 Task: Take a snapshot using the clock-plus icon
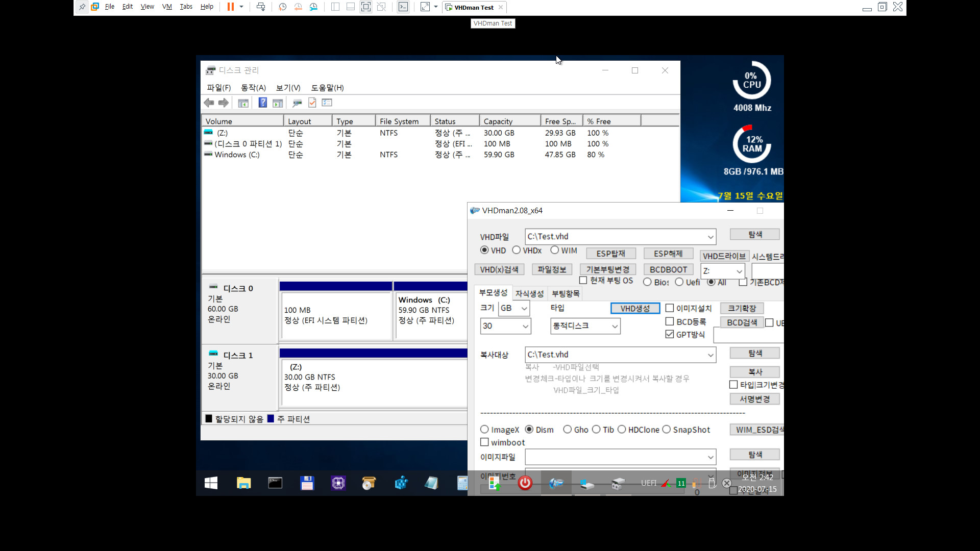coord(282,7)
